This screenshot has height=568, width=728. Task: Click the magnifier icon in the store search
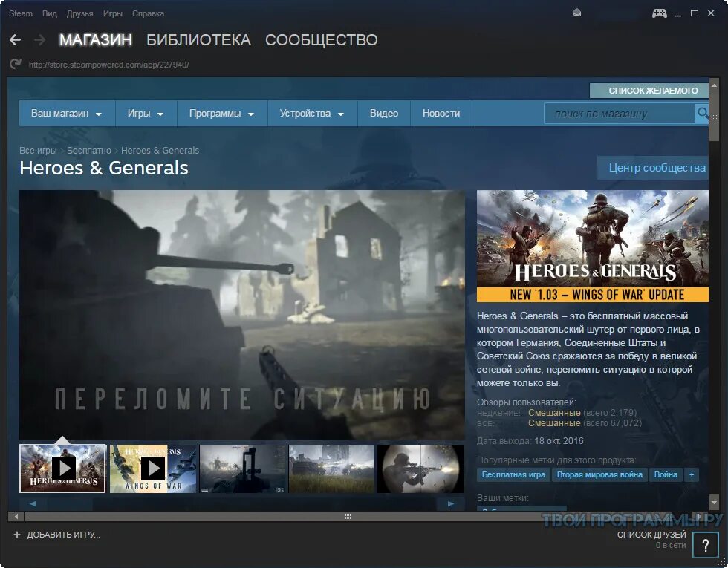coord(703,113)
